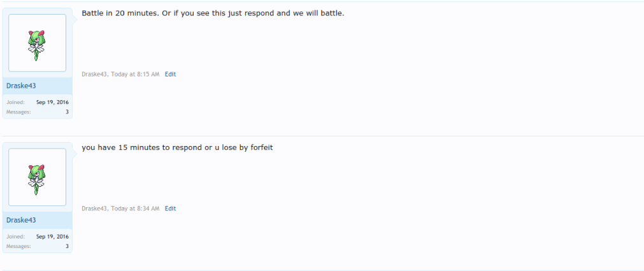Click the Draske43 author name beside 8:34 AM
This screenshot has width=644, height=271.
94,209
